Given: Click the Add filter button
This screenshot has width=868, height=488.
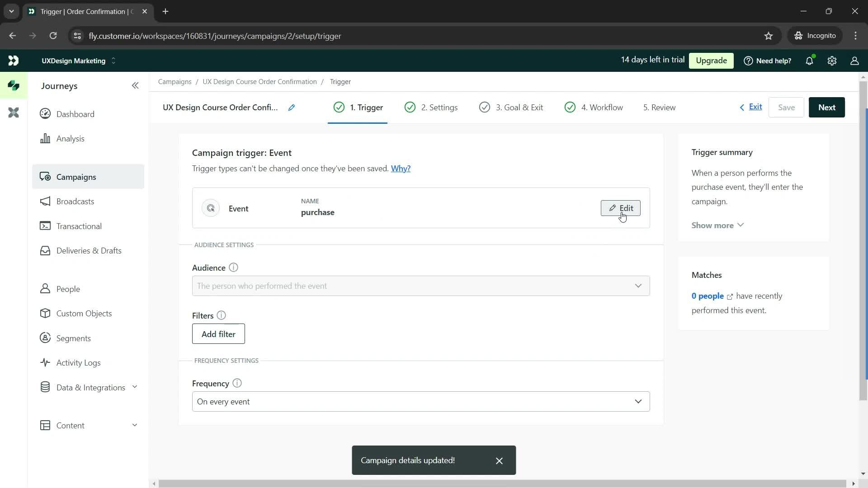Looking at the screenshot, I should [x=219, y=334].
